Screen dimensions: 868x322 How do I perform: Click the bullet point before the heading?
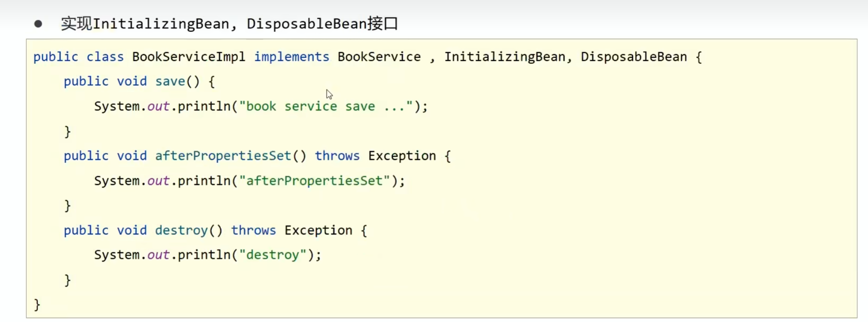click(x=38, y=24)
